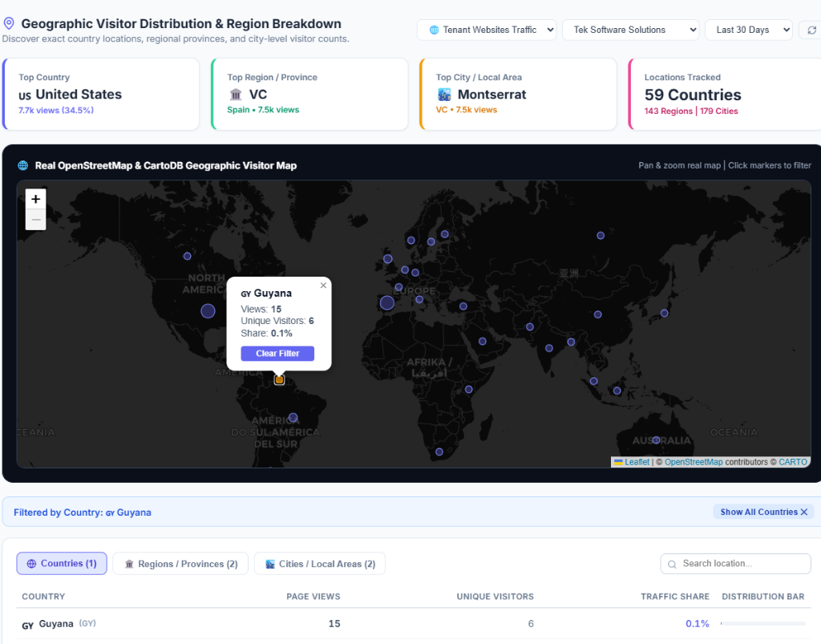821x644 pixels.
Task: Click the Kenya map marker in East Africa
Action: coord(469,390)
